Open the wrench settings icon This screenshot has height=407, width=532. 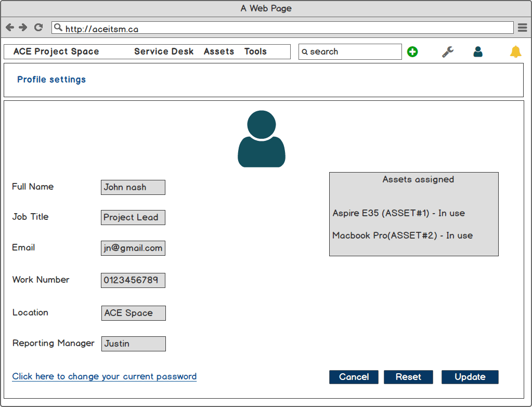pos(447,51)
